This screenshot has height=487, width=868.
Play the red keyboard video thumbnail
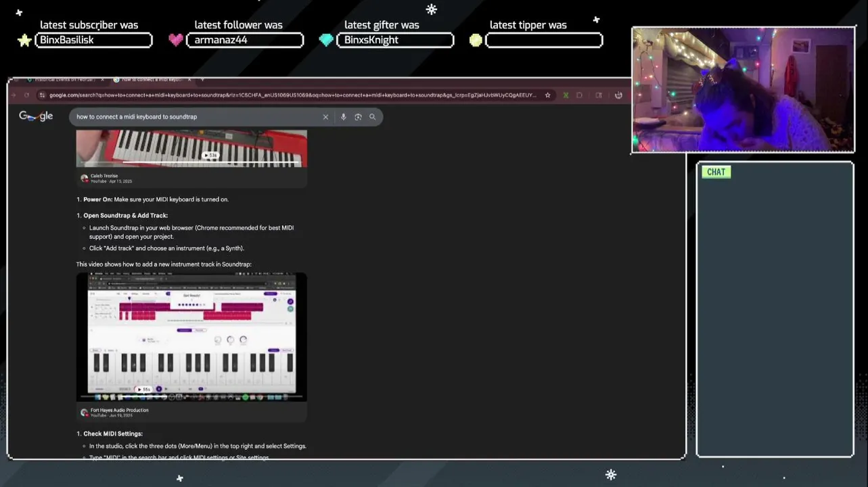[191, 148]
